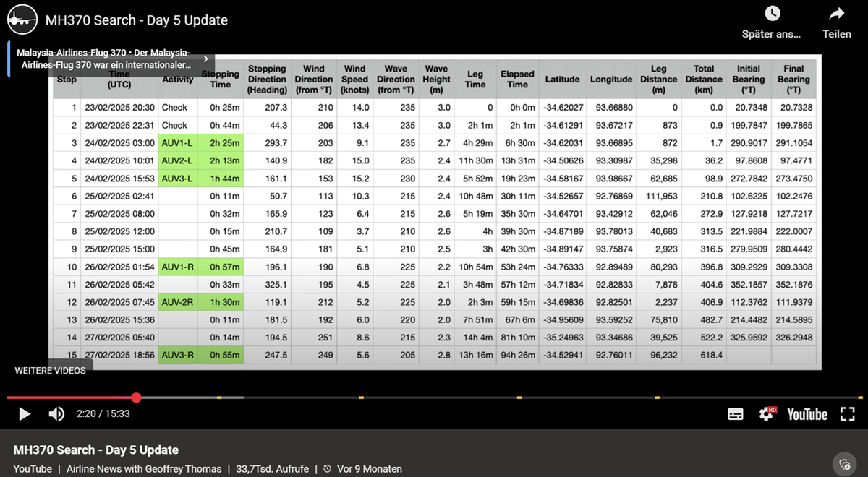
Task: Click the Teilen share arrow
Action: (x=836, y=14)
